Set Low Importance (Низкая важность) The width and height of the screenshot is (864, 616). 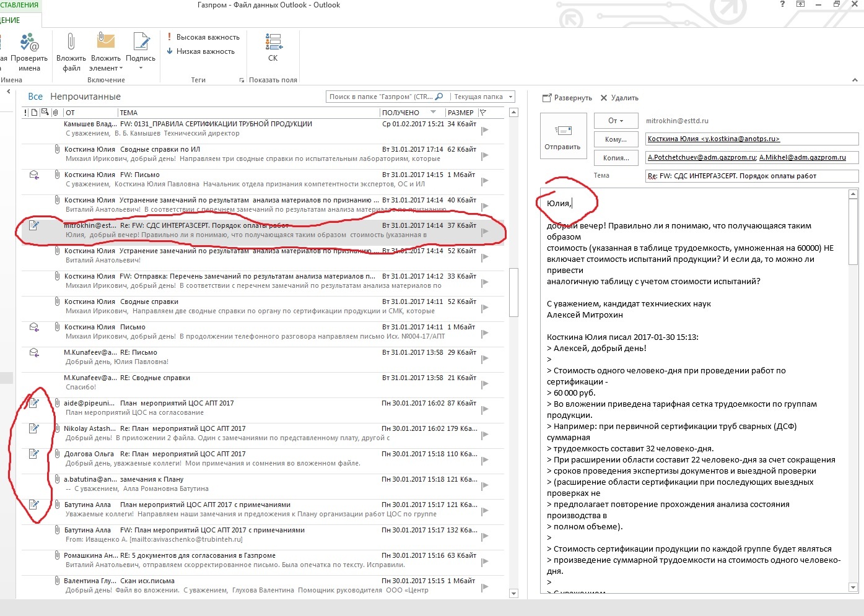201,51
